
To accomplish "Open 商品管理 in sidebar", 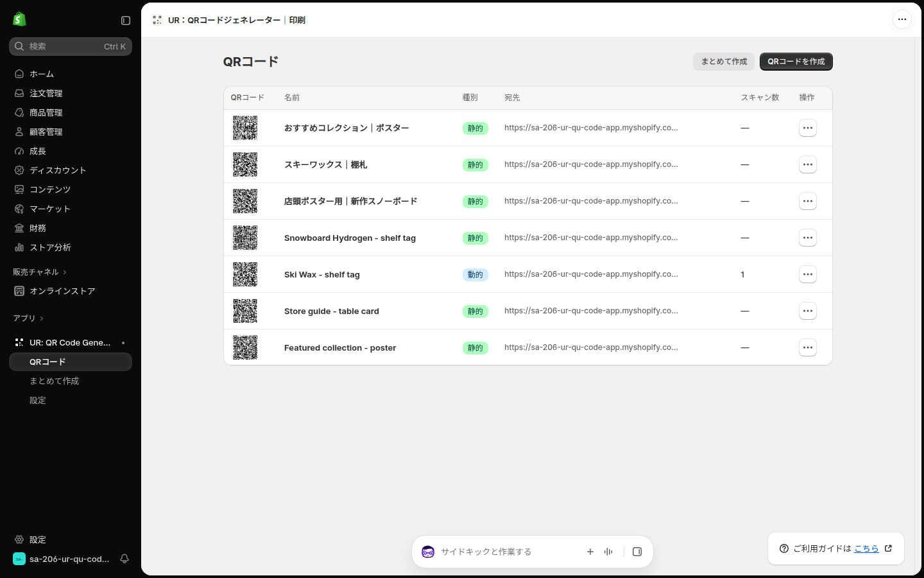I will coord(71,112).
